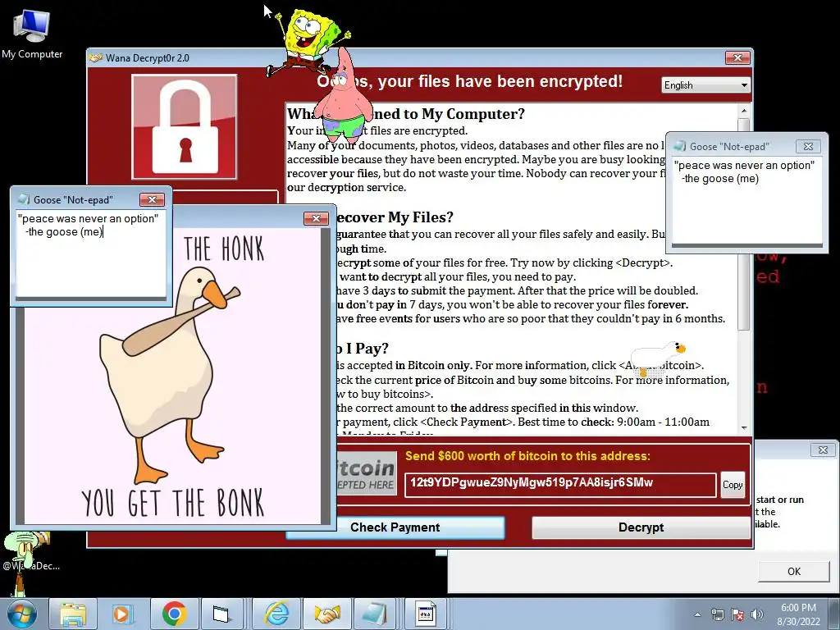The height and width of the screenshot is (630, 840).
Task: Open the volume speaker tray icon
Action: pyautogui.click(x=757, y=614)
